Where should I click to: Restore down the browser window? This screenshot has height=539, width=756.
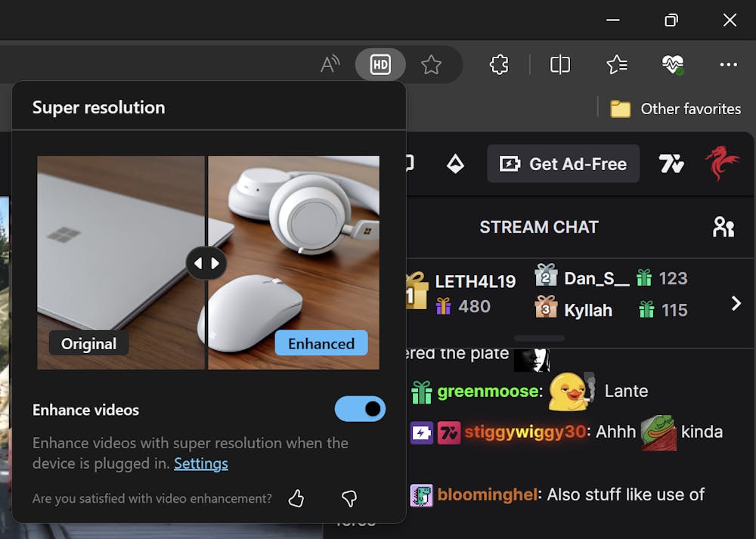[671, 20]
